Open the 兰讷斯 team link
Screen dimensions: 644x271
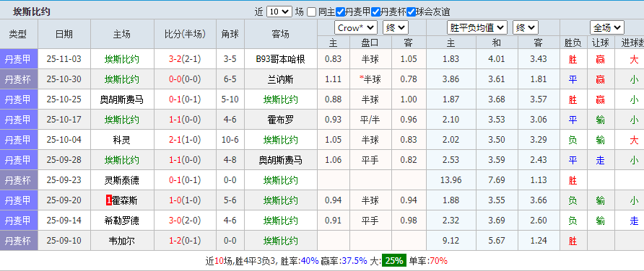[281, 79]
